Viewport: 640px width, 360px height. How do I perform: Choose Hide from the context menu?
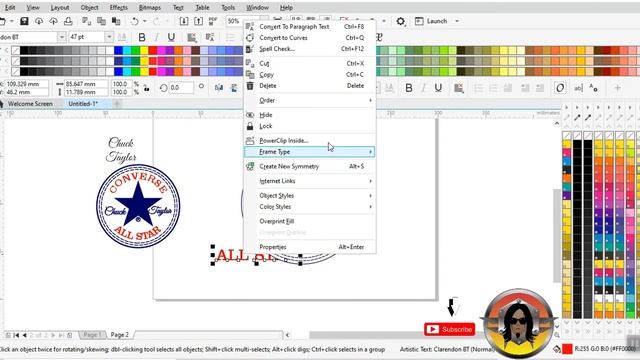[310, 115]
